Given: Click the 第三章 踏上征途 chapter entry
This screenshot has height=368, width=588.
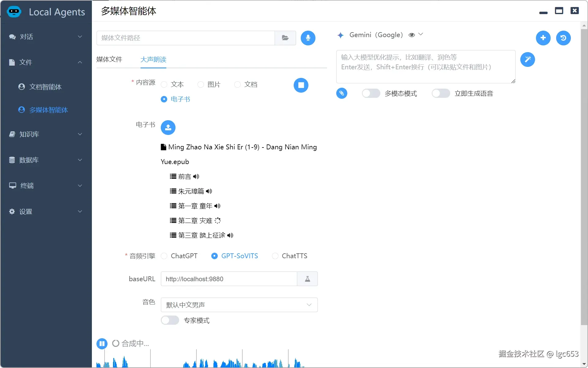Looking at the screenshot, I should tap(202, 236).
